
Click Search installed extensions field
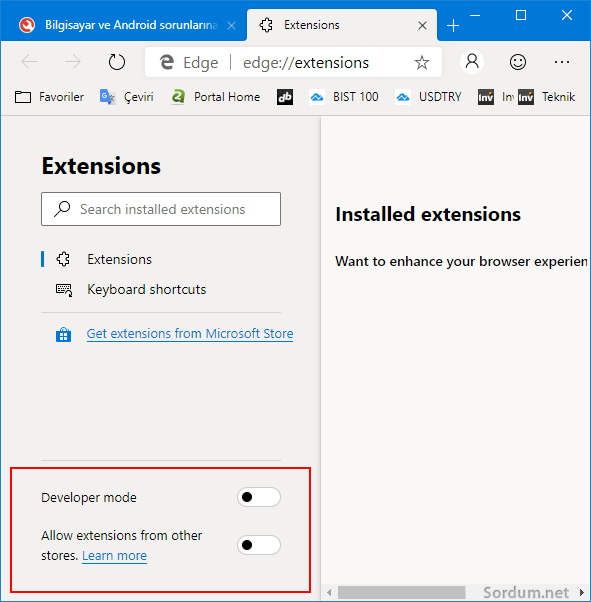tap(161, 209)
